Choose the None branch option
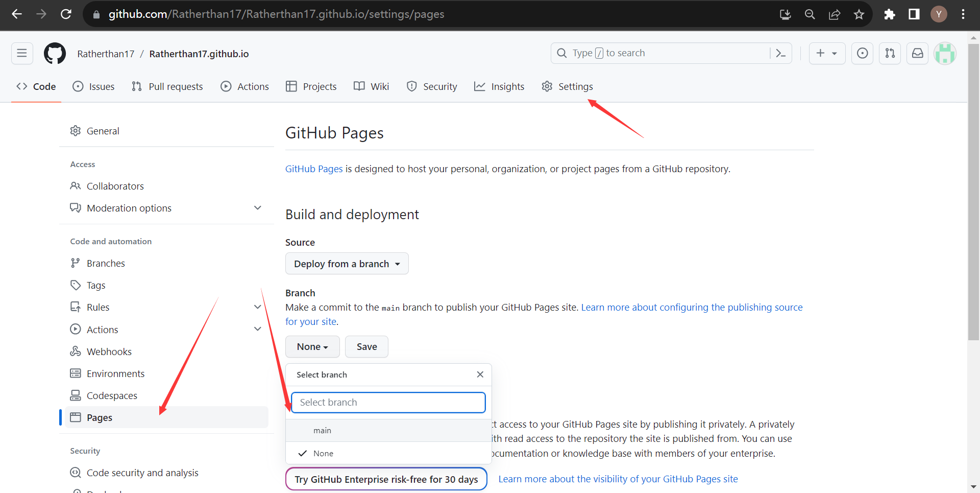Viewport: 980px width, 493px height. pos(388,453)
